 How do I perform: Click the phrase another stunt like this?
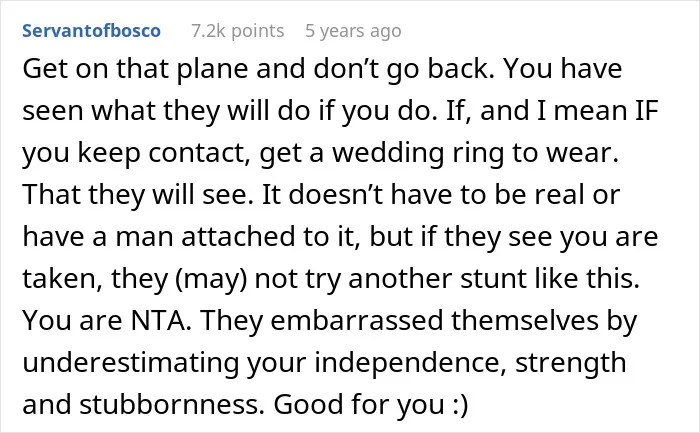[x=494, y=279]
